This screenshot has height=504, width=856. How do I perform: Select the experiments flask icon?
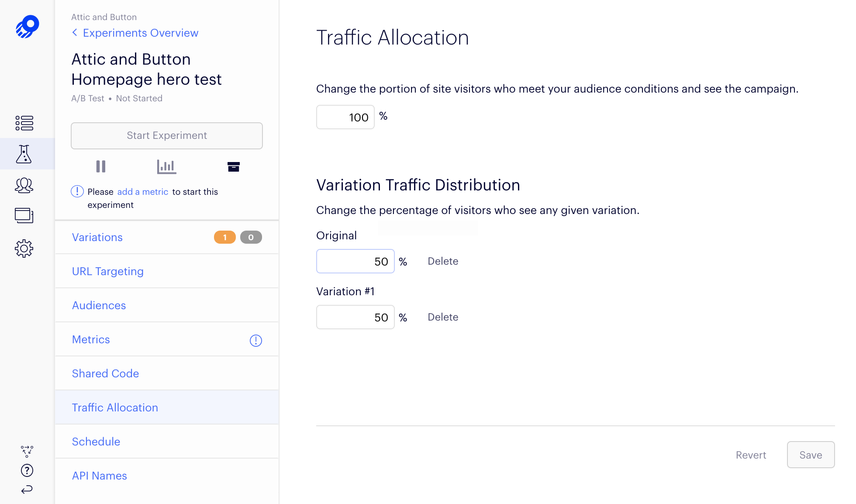point(24,154)
